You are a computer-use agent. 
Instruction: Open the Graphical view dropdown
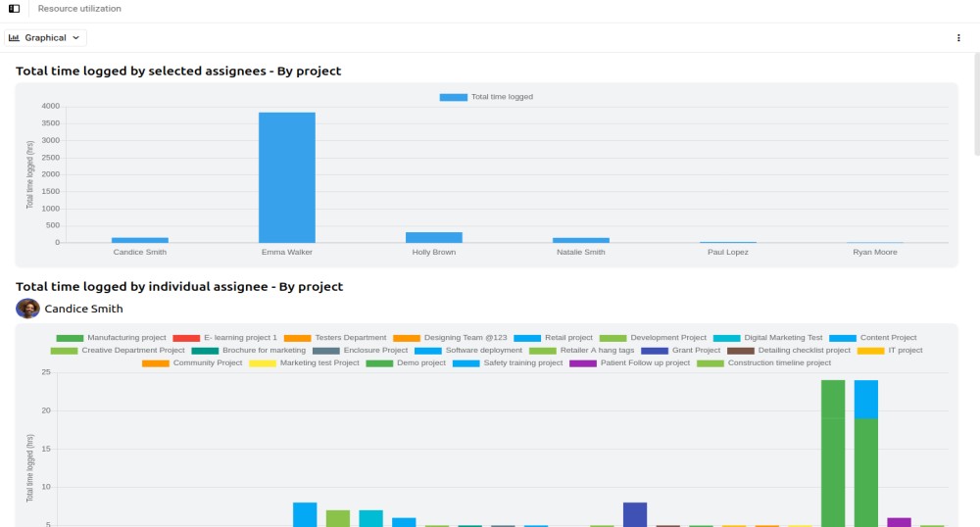pos(46,38)
